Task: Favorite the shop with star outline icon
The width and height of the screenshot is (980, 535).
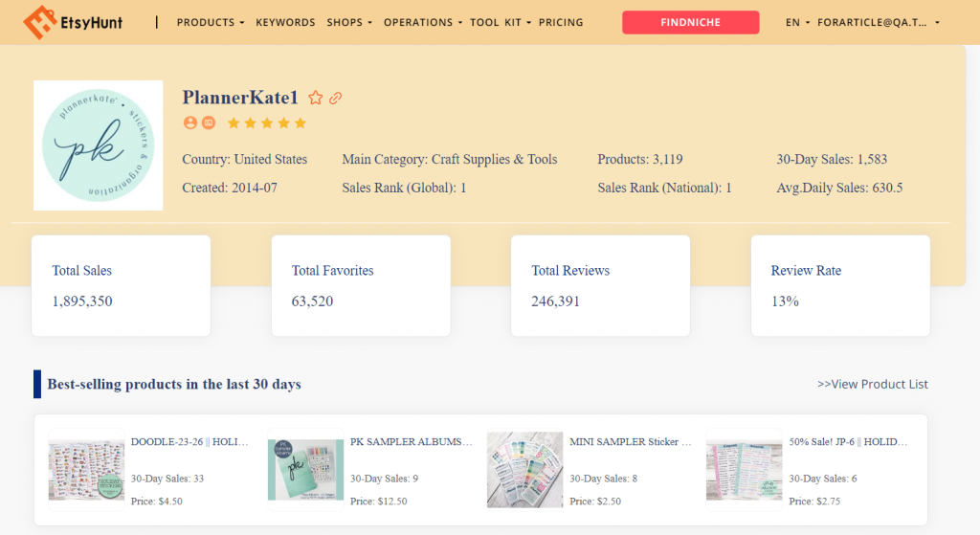Action: (x=316, y=98)
